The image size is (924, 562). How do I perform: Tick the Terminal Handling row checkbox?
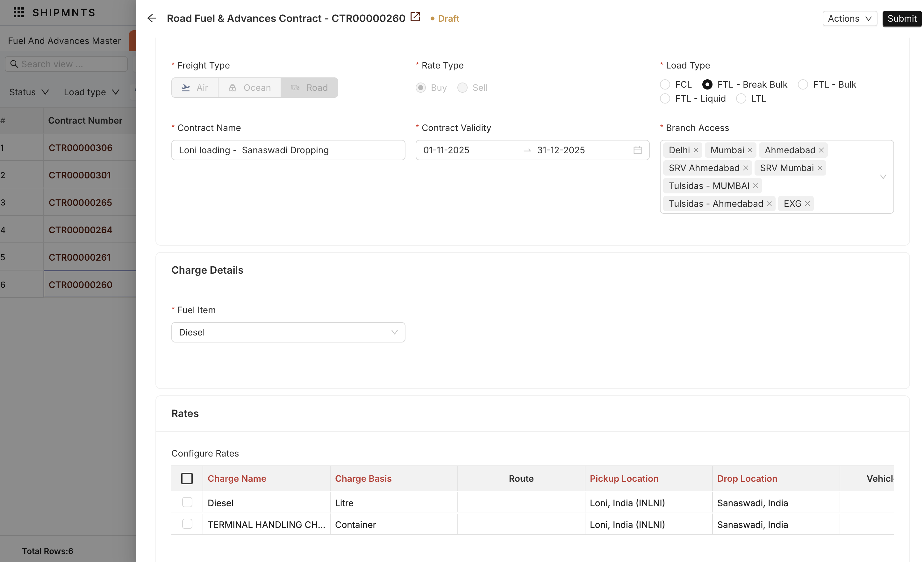[187, 524]
